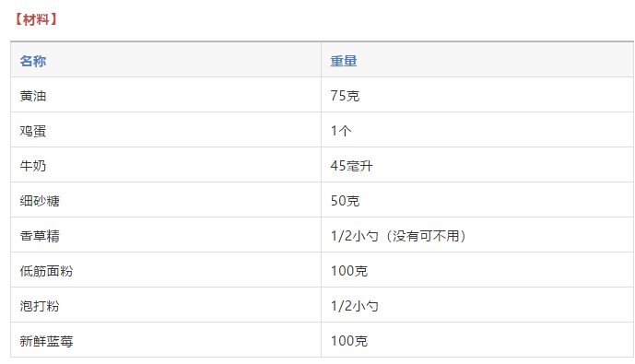Click the 100克 cell for 新鲜蓝莓

click(x=477, y=341)
